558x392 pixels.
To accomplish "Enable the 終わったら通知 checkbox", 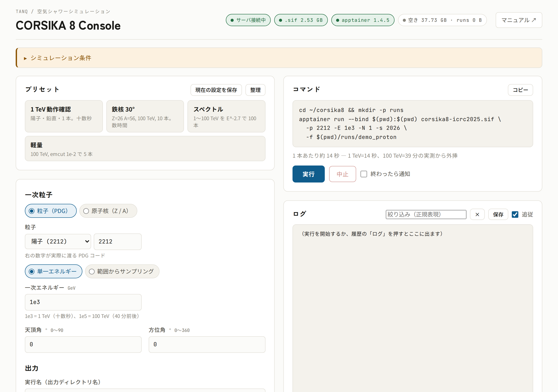I will (x=364, y=174).
